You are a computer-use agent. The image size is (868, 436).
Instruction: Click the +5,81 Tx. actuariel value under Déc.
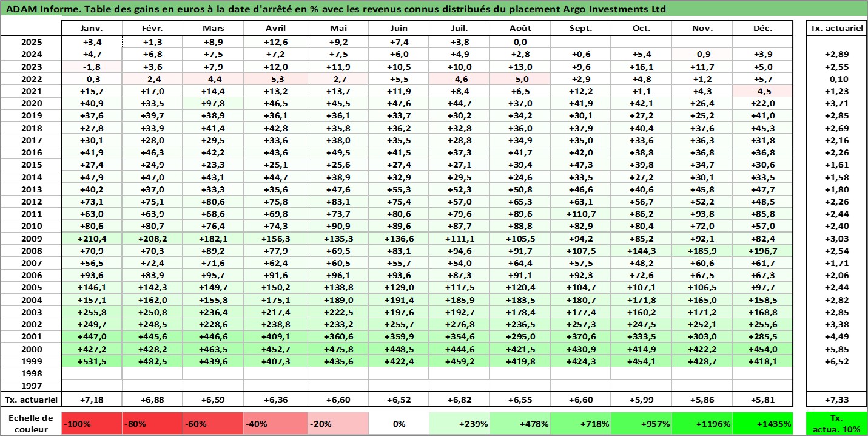762,400
